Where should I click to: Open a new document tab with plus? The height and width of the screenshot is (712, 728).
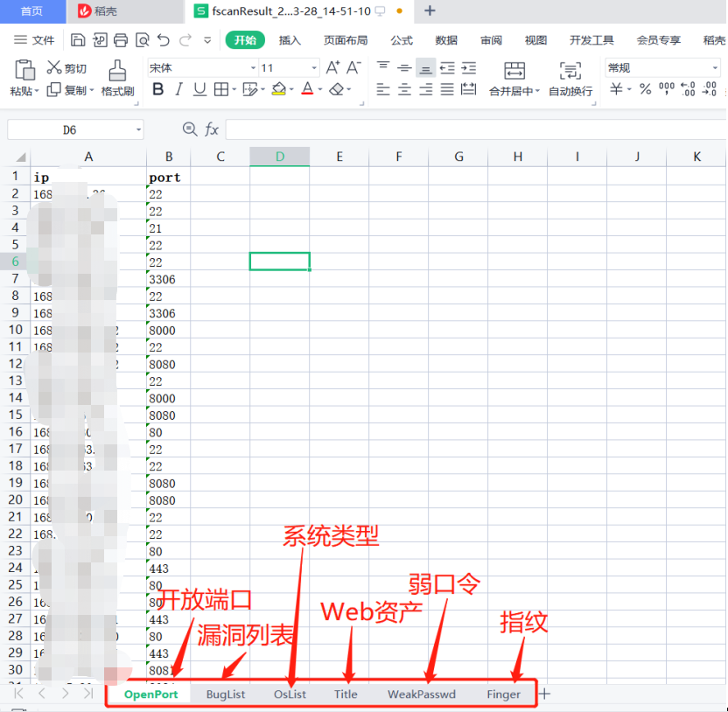click(430, 10)
